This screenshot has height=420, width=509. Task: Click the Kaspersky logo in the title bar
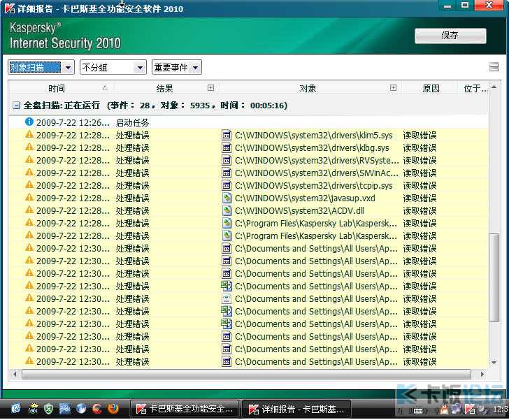10,8
